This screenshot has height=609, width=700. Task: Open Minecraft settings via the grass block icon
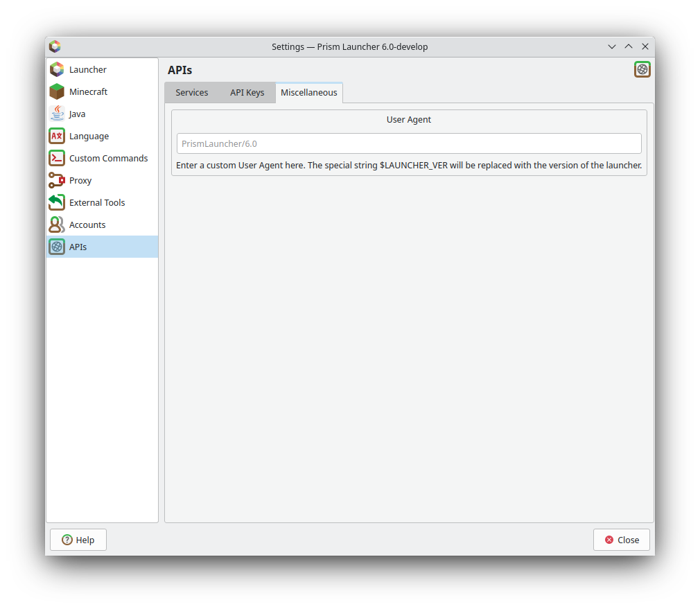[56, 91]
